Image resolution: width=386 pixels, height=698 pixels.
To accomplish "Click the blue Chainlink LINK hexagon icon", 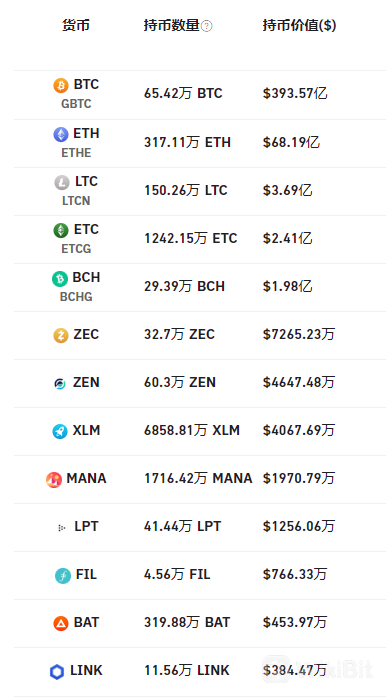I will [57, 672].
